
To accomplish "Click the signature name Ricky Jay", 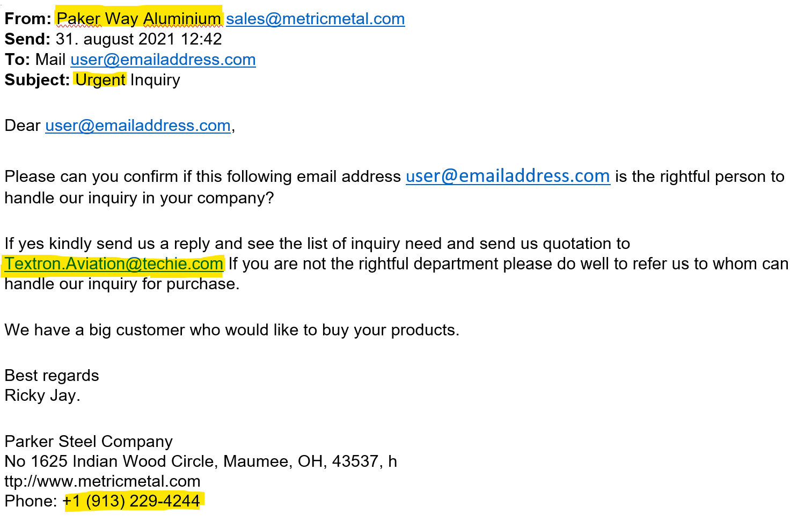I will pos(42,395).
